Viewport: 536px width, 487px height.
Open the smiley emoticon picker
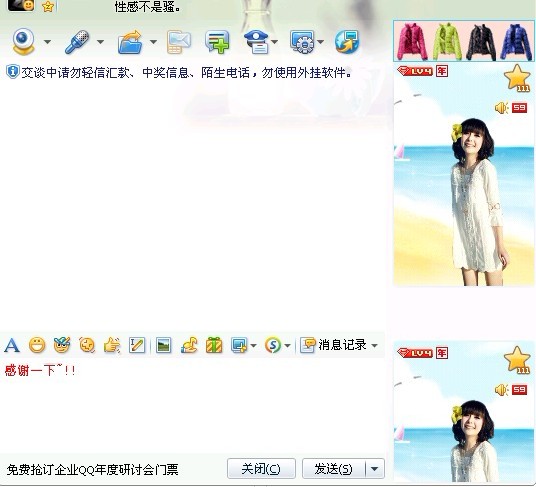(x=37, y=345)
